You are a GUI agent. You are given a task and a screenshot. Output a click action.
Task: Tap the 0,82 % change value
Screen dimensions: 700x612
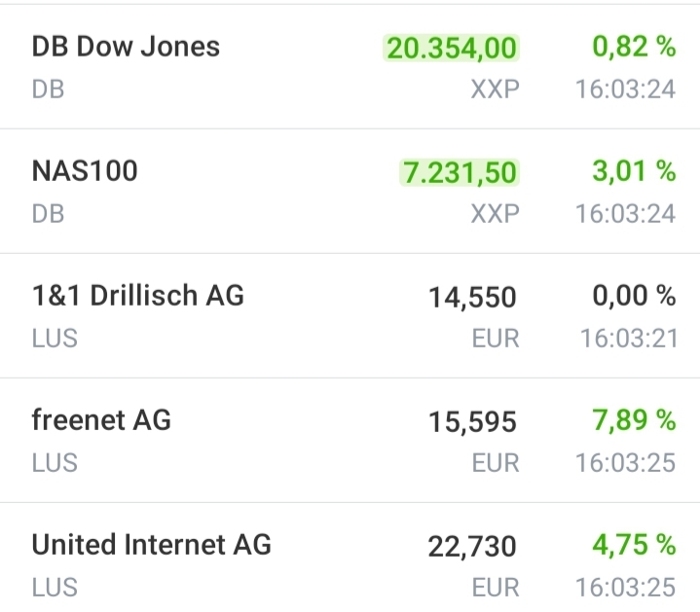(634, 46)
